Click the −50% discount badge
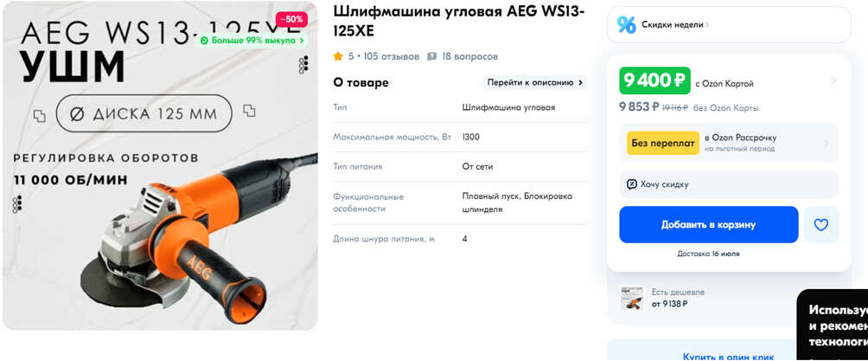Screen dimensions: 868x361 tap(291, 19)
